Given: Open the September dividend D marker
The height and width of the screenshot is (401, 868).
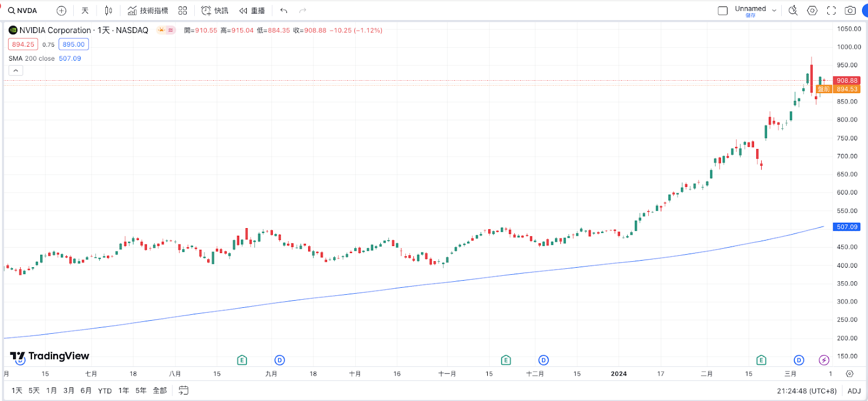Looking at the screenshot, I should click(x=279, y=360).
